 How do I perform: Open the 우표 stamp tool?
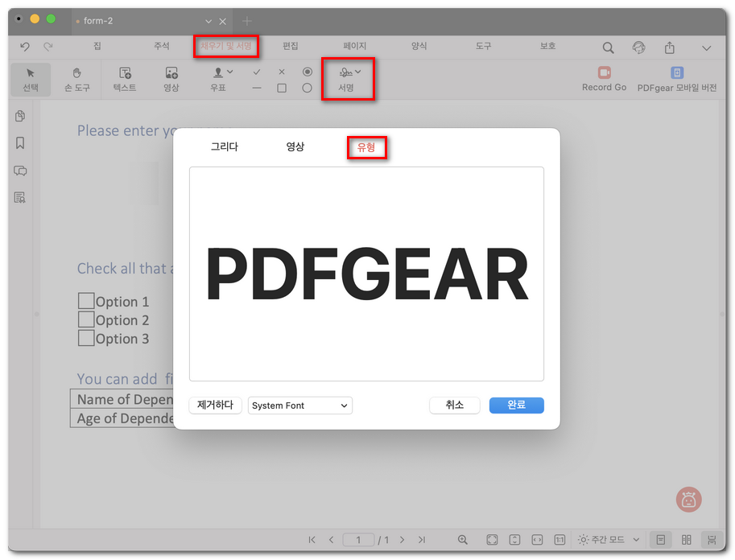click(218, 80)
